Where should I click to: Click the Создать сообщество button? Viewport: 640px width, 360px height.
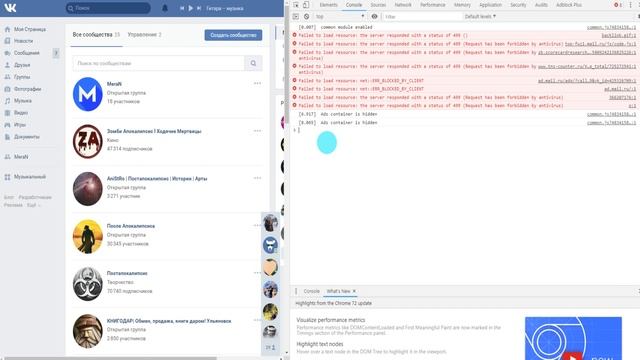pyautogui.click(x=233, y=35)
